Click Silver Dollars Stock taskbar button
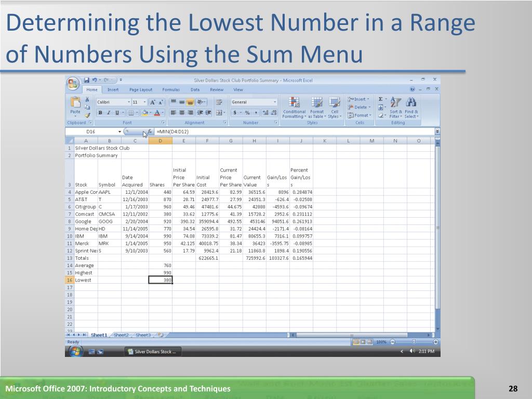Viewport: 532px width, 399px height. coord(152,352)
